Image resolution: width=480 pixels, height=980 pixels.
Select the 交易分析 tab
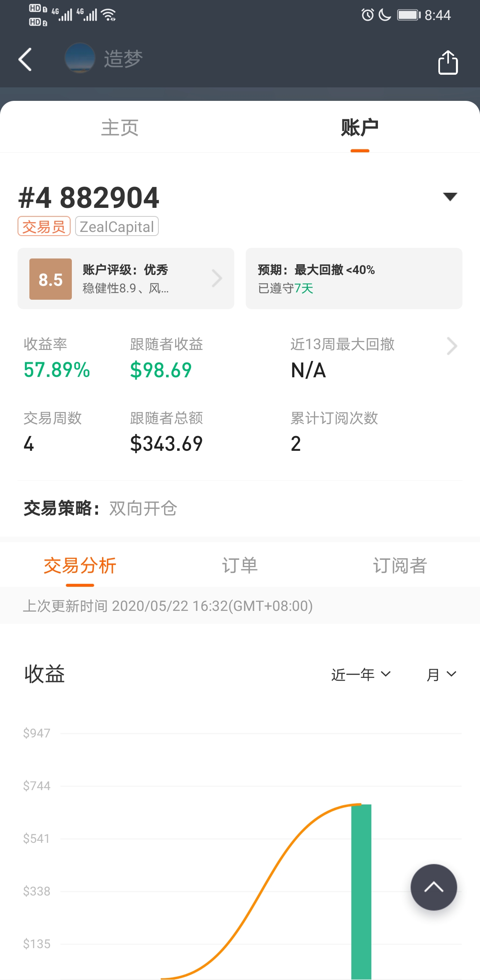pyautogui.click(x=80, y=566)
